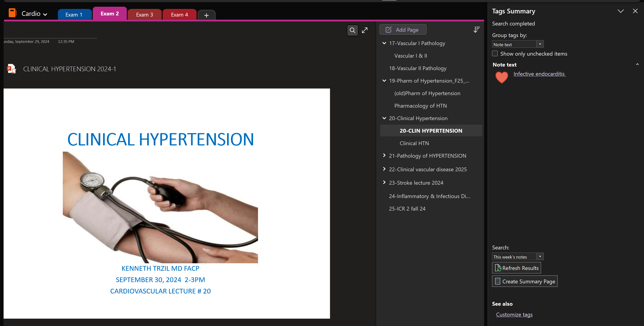Click the sort pages icon
Screen dimensions: 644x326
[x=477, y=30]
